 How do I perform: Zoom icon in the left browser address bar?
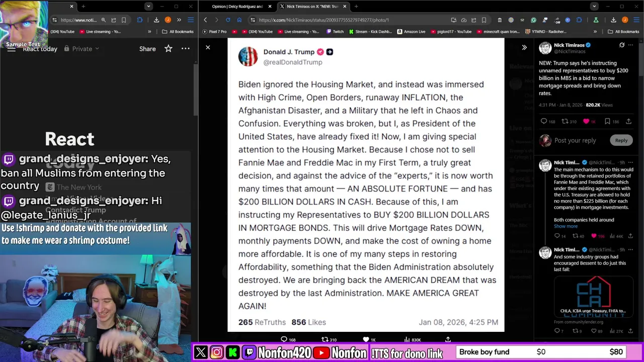pyautogui.click(x=103, y=20)
